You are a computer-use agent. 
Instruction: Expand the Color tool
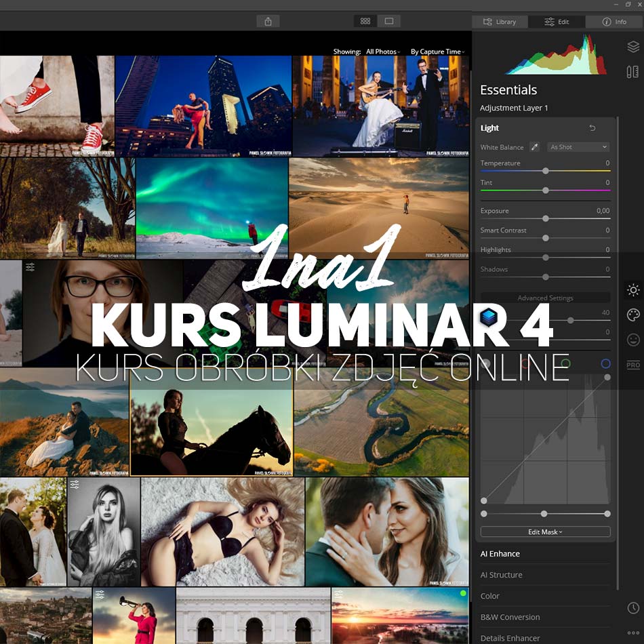tap(489, 596)
